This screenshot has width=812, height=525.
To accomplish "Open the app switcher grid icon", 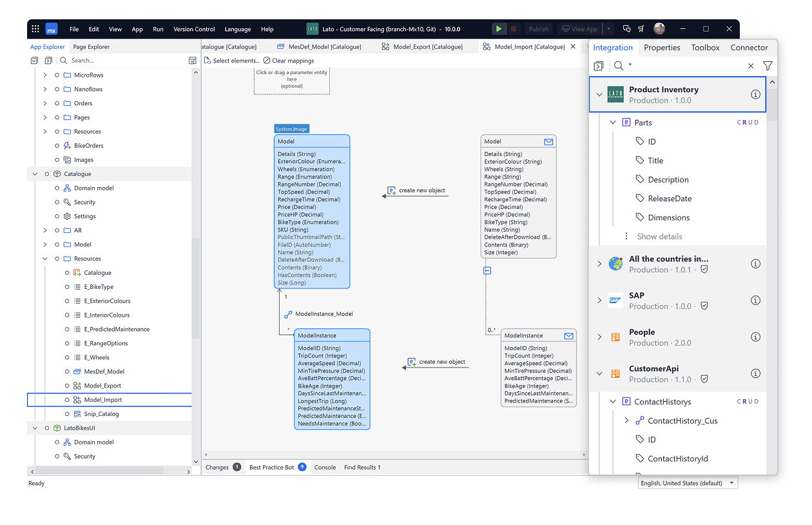I will pyautogui.click(x=35, y=29).
